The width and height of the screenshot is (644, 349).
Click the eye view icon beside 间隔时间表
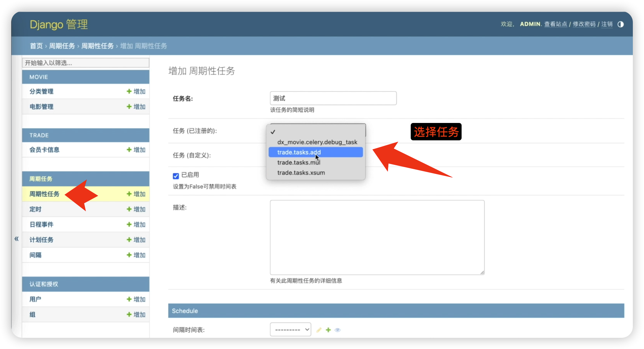pos(338,330)
